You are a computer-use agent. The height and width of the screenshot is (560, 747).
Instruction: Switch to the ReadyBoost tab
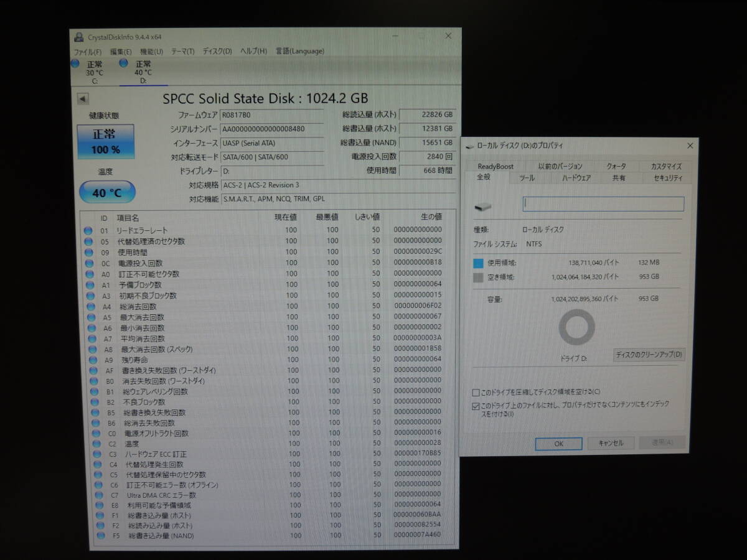[496, 166]
